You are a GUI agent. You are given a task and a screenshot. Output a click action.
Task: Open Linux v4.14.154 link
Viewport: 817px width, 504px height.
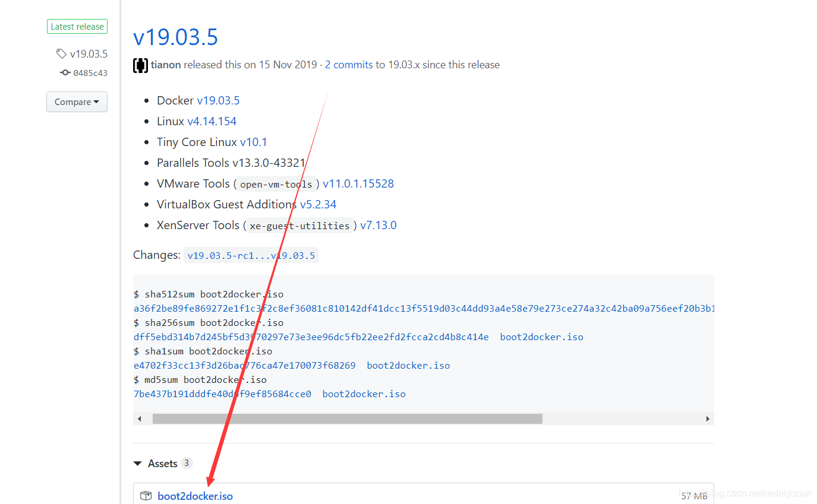coord(212,121)
